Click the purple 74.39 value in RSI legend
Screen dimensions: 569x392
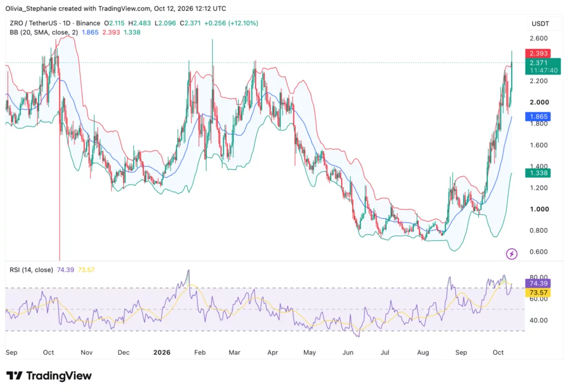(x=66, y=270)
